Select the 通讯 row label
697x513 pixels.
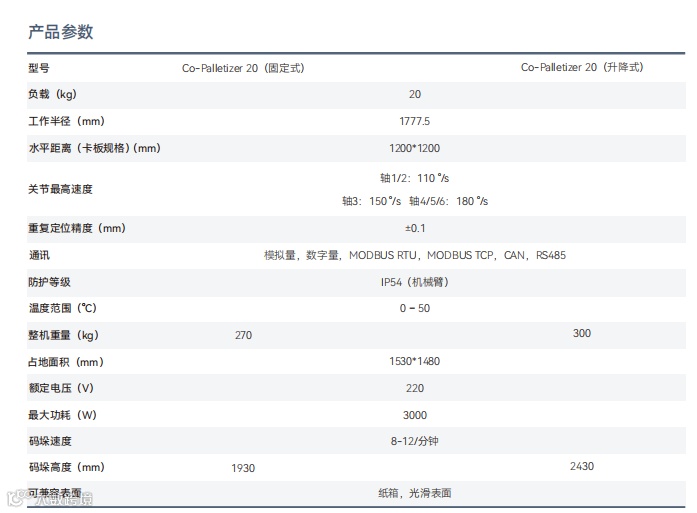39,255
